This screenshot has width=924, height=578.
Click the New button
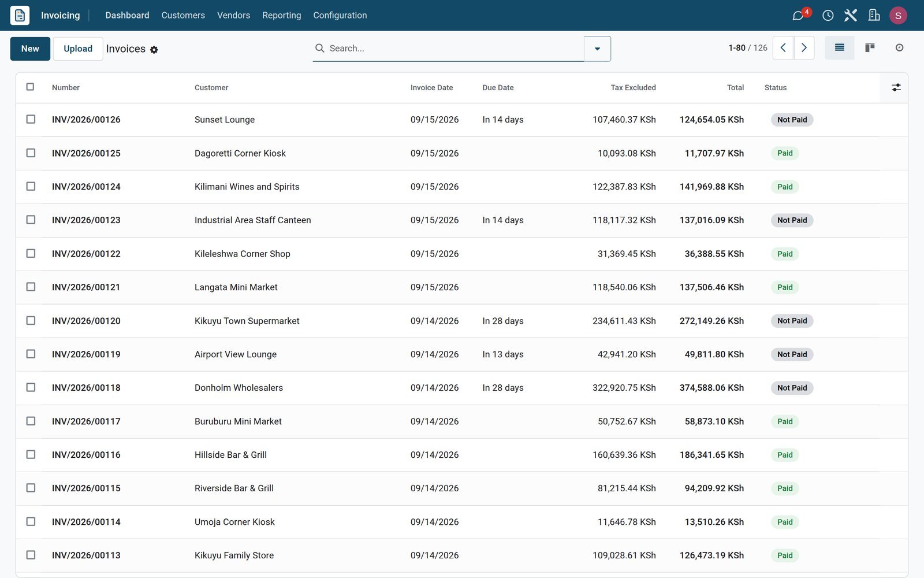coord(30,49)
